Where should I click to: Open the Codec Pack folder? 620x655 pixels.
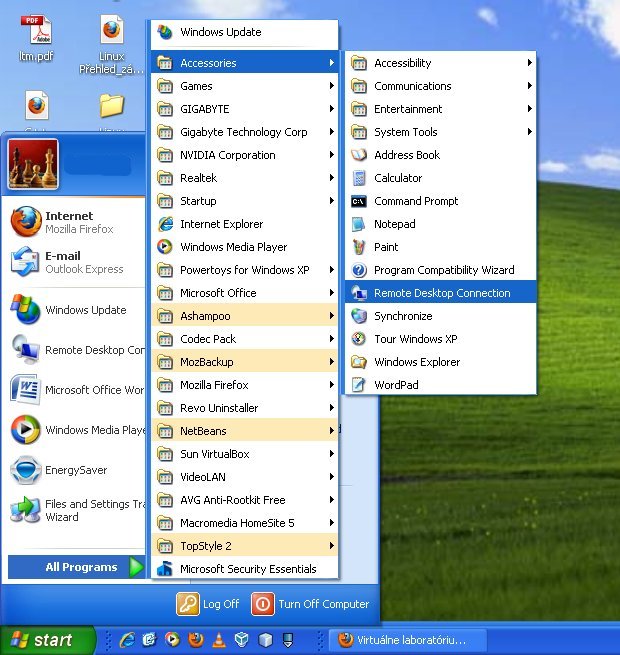click(x=244, y=339)
